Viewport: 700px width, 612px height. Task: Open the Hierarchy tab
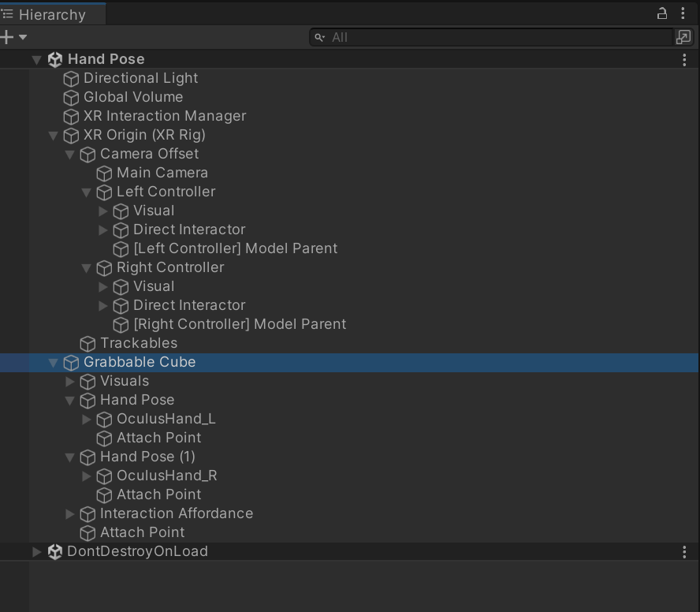[x=52, y=14]
